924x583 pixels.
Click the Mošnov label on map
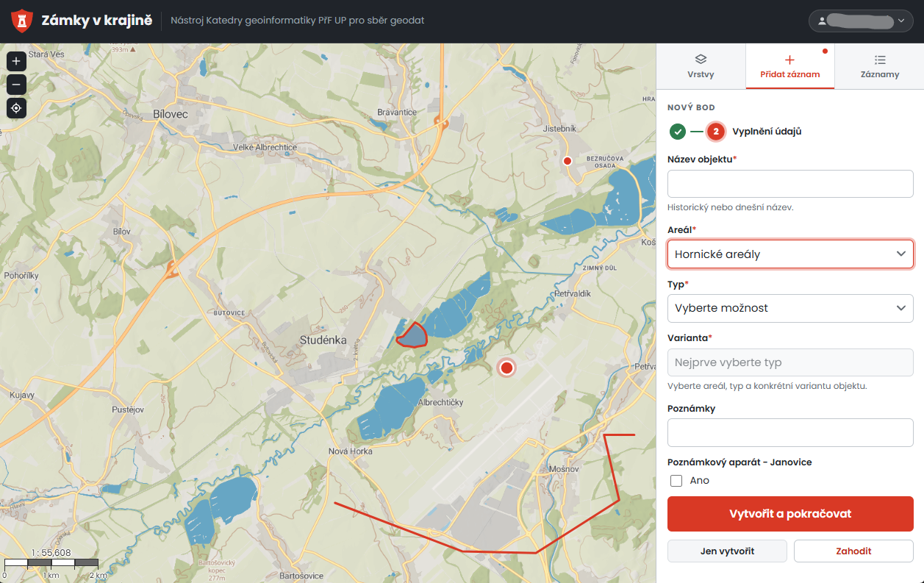(565, 468)
